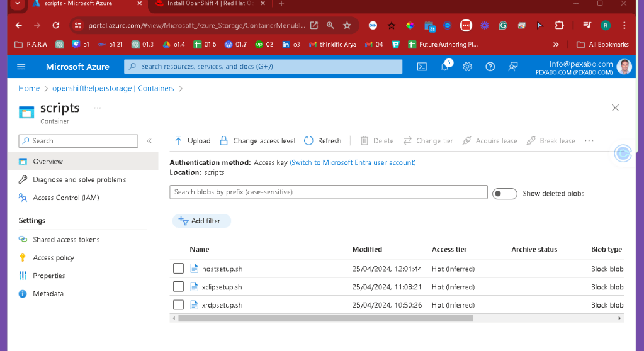Open the ellipsis menu next to scripts title
Screen dimensions: 644x351
point(98,108)
